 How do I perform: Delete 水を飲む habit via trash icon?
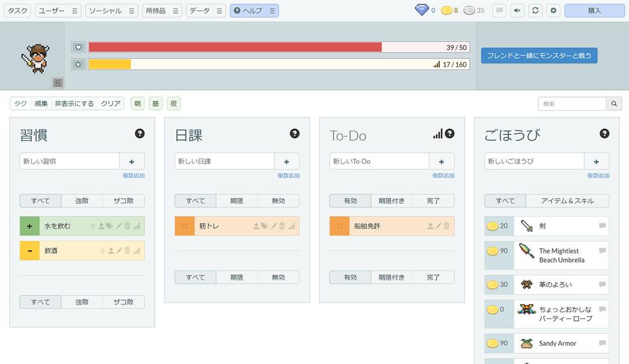pyautogui.click(x=127, y=226)
